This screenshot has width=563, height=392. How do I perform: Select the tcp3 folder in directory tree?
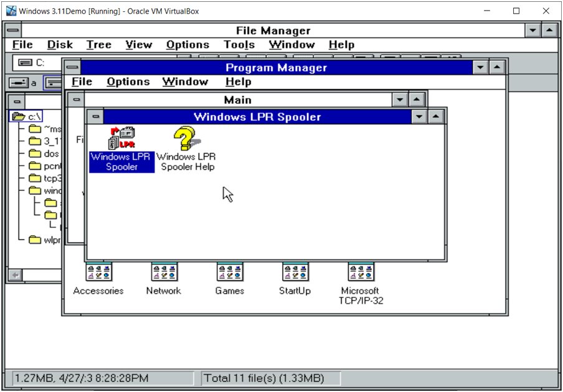tap(45, 178)
